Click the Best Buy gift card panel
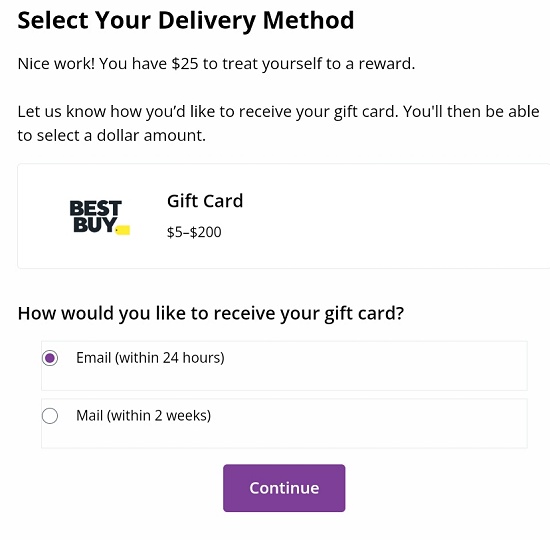This screenshot has width=550, height=540. click(x=284, y=216)
